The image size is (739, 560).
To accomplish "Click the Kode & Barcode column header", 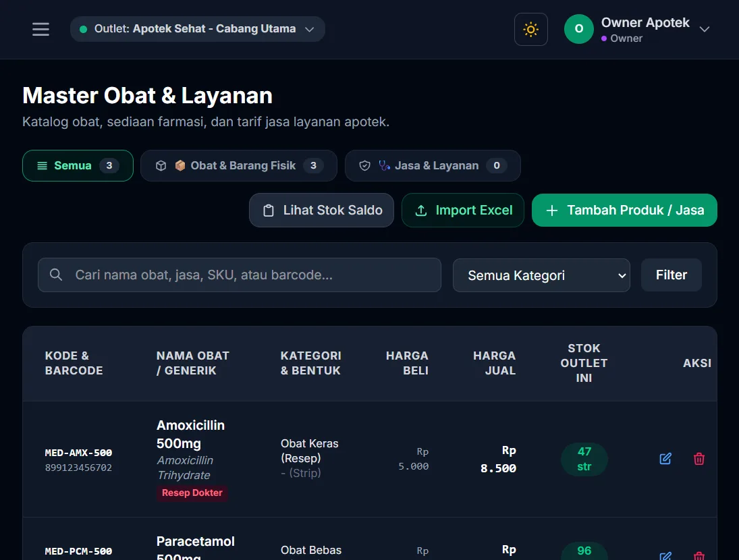I will 74,363.
